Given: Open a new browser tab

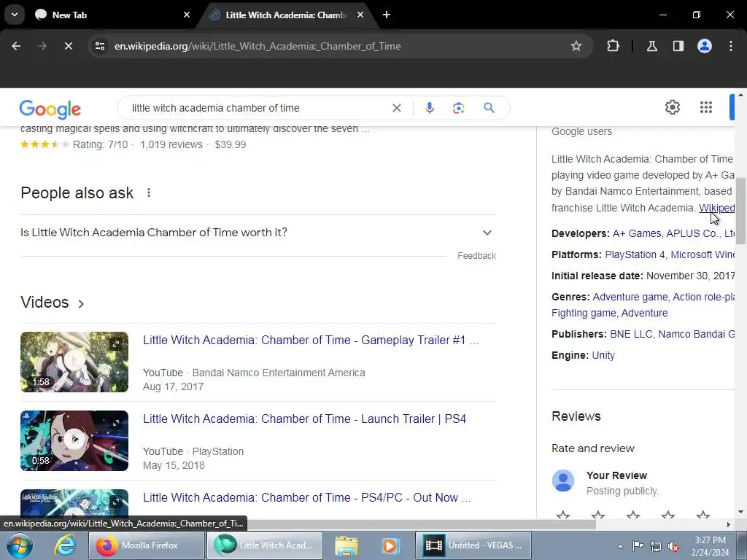Looking at the screenshot, I should (x=387, y=15).
